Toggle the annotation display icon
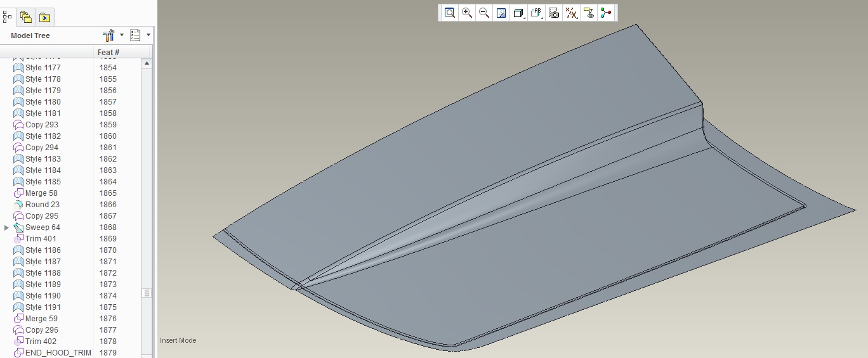Image resolution: width=868 pixels, height=358 pixels. click(x=589, y=13)
